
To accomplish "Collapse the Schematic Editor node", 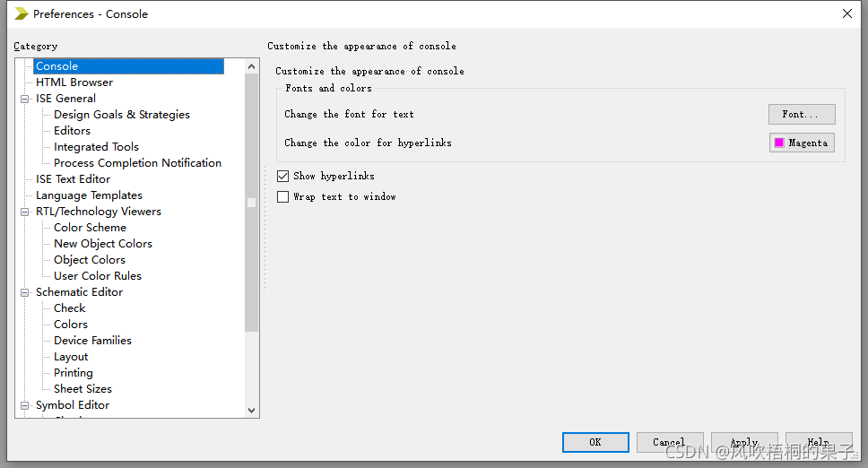I will (x=24, y=292).
